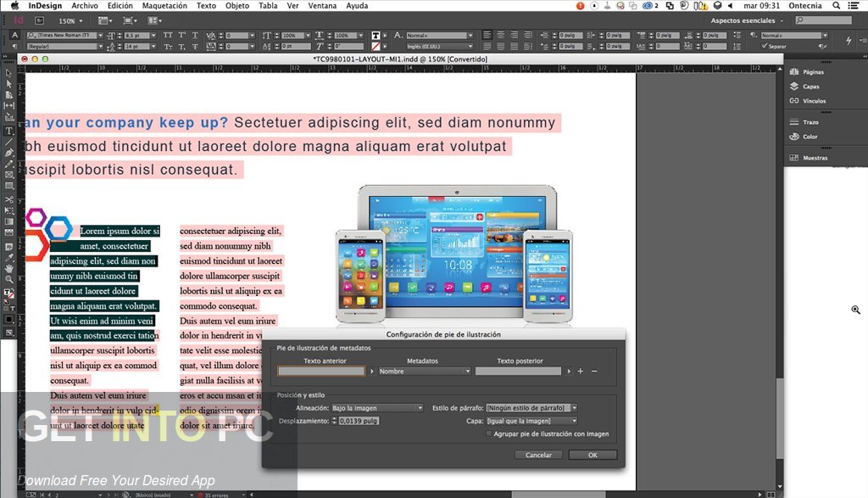Toggle formatting affects container at toolbar bottom

pos(5,308)
